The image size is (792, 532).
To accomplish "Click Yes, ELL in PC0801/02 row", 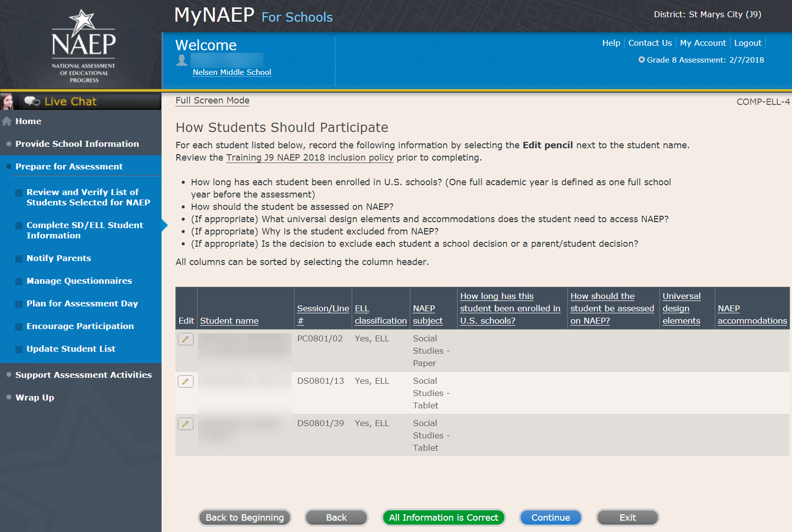I will tap(372, 339).
